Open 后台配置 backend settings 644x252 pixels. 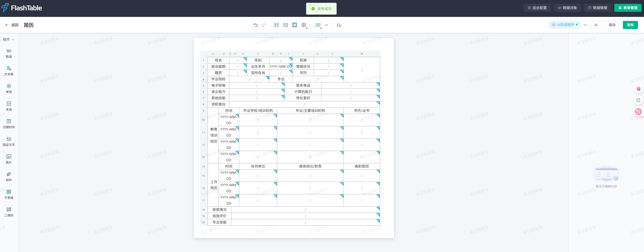(537, 8)
